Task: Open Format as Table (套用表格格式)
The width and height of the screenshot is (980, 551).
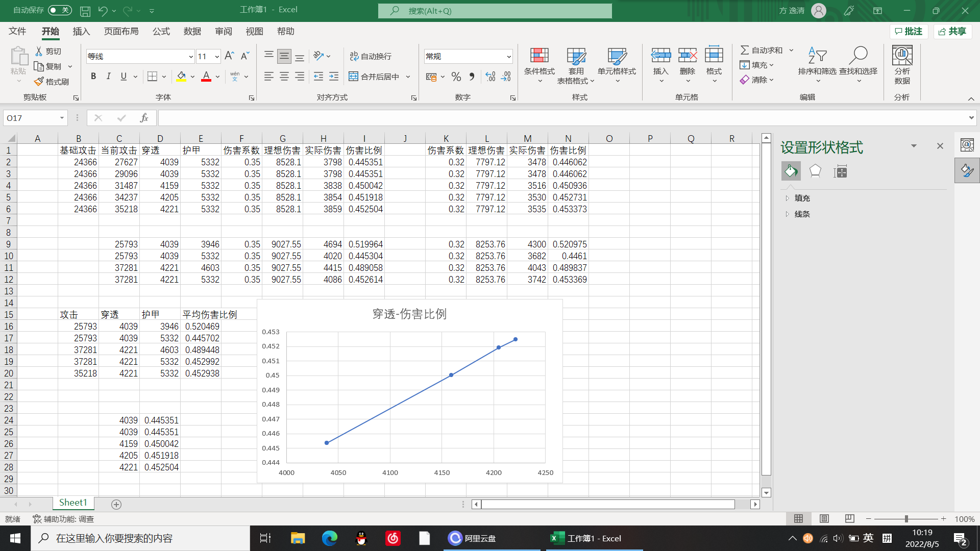Action: (576, 66)
